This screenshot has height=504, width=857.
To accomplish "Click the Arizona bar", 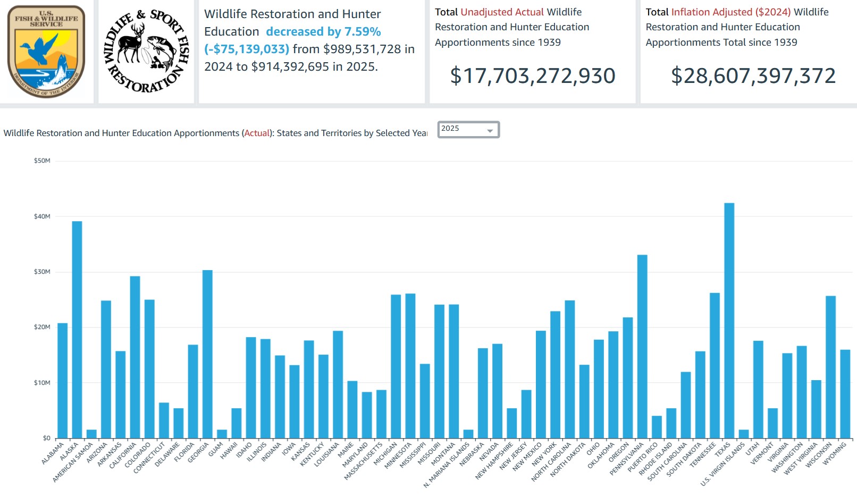I will pos(106,369).
